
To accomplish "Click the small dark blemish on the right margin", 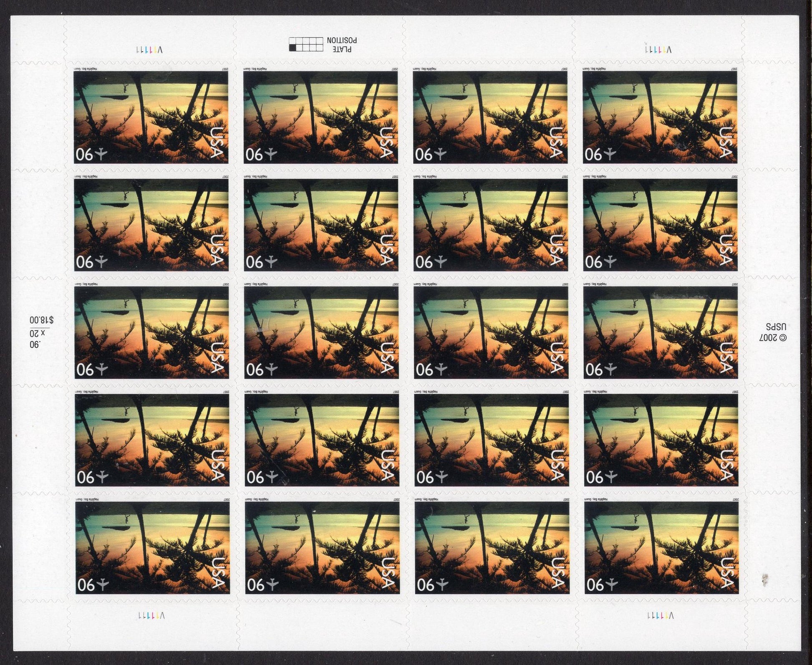I will click(x=764, y=579).
